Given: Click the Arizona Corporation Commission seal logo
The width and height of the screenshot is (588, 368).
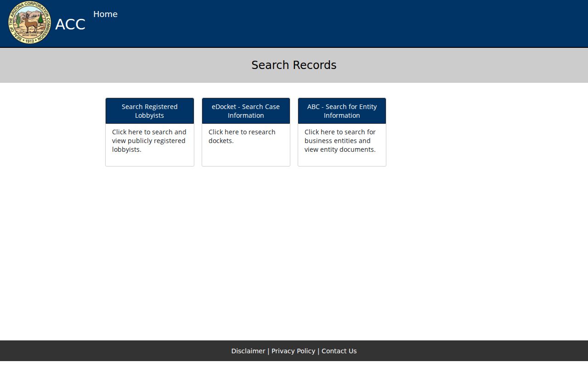Looking at the screenshot, I should (x=30, y=23).
